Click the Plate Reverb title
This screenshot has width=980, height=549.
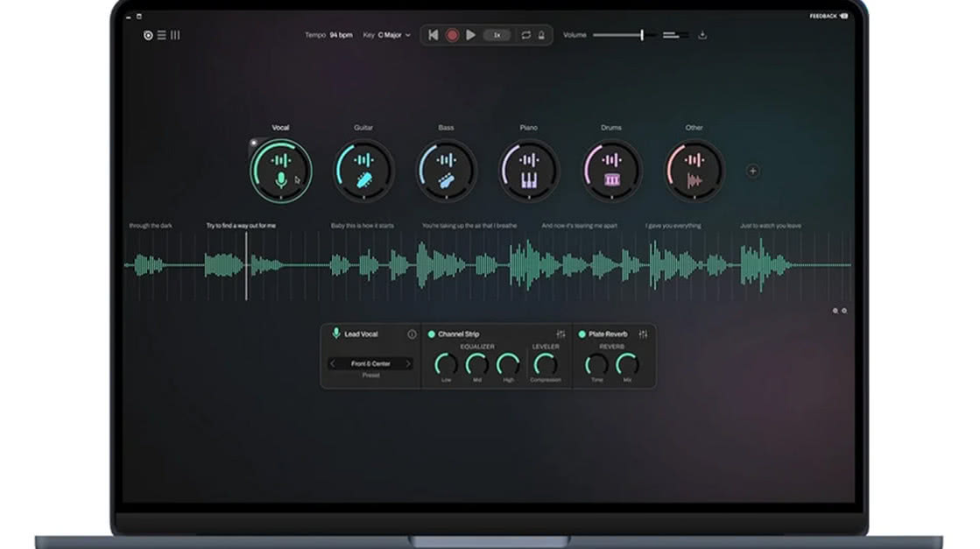point(608,334)
